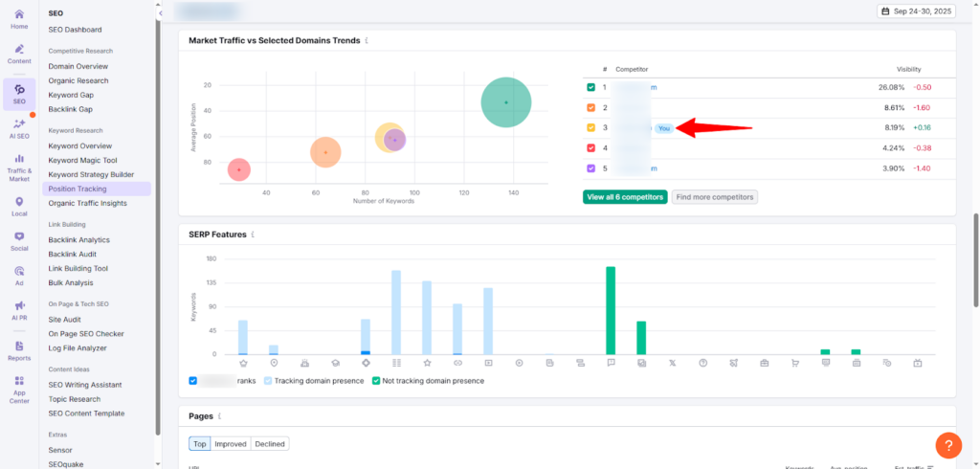Open the Sep 24-30, 2025 date picker
This screenshot has height=469, width=980.
(x=917, y=11)
